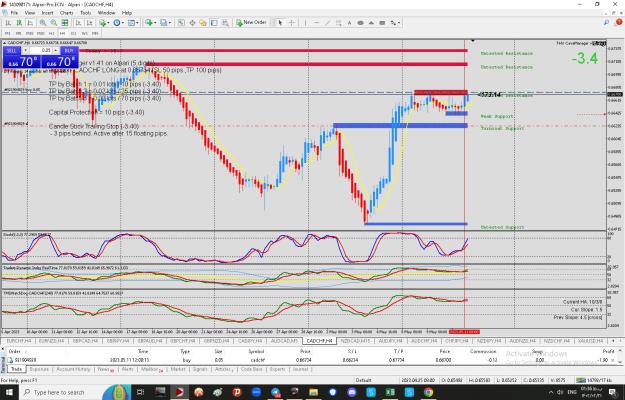
Task: Switch to H1 timeframe
Action: (51, 33)
